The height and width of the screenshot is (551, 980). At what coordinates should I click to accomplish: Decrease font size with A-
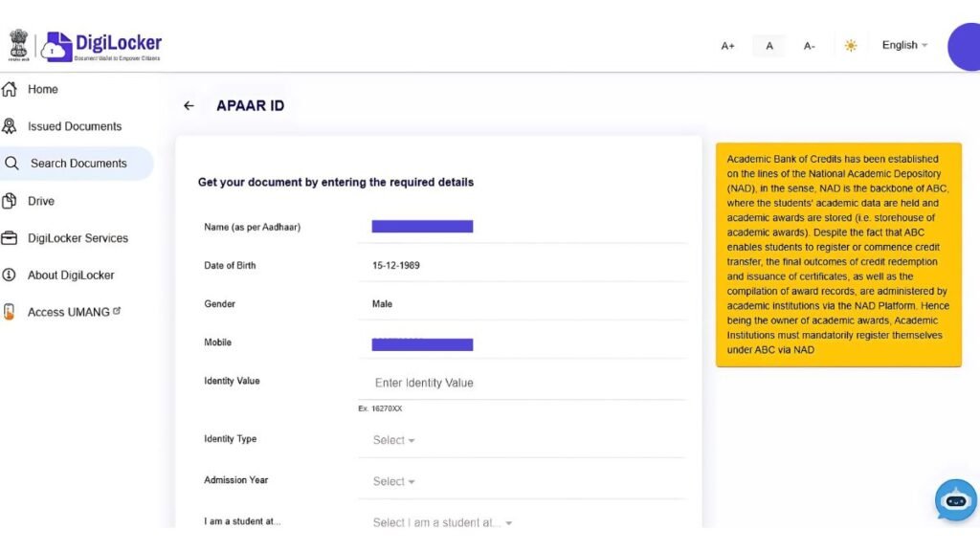810,46
